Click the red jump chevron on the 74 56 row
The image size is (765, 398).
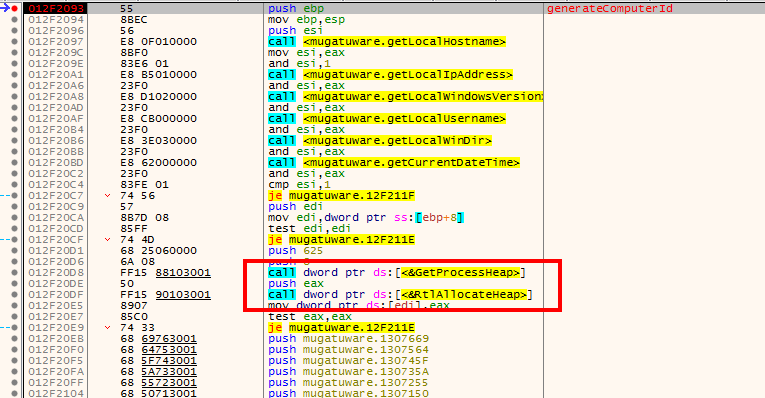pos(107,196)
